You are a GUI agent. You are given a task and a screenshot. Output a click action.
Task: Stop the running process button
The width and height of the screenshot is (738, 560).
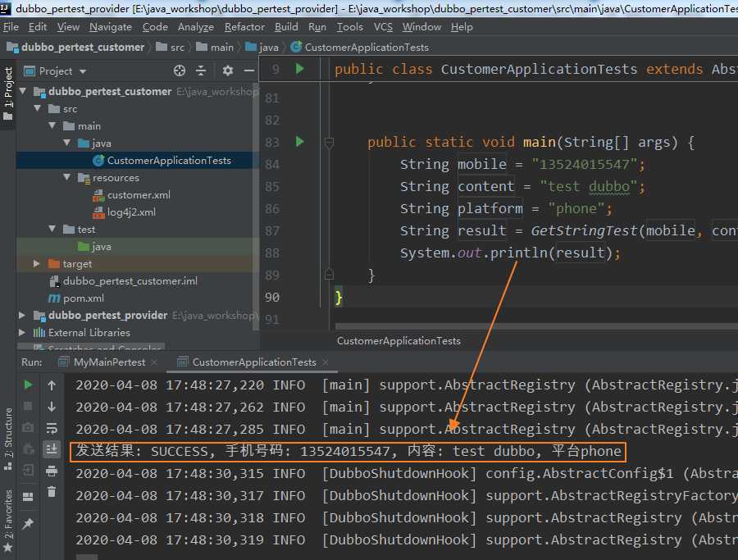point(28,406)
